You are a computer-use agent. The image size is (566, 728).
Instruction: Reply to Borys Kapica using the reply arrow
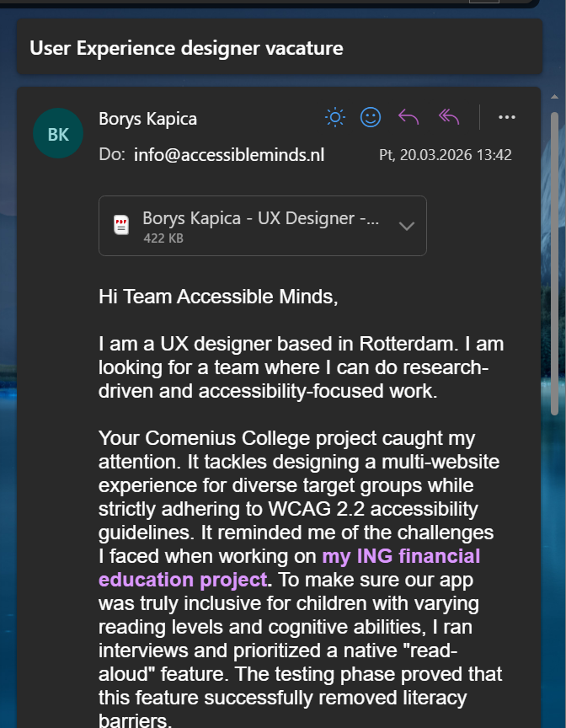tap(408, 117)
